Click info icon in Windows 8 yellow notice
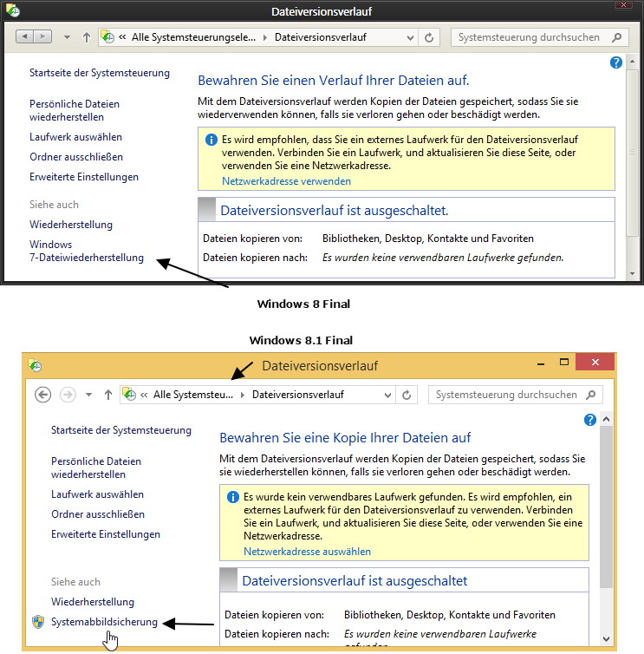644x654 pixels. pyautogui.click(x=211, y=140)
